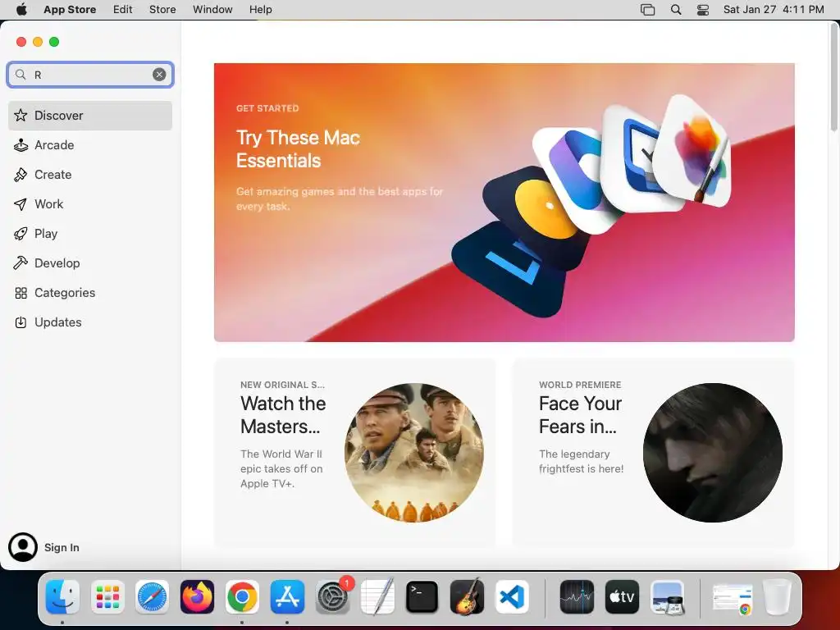Screen dimensions: 840x630
Task: Click the Develop hammer icon
Action: (x=21, y=263)
